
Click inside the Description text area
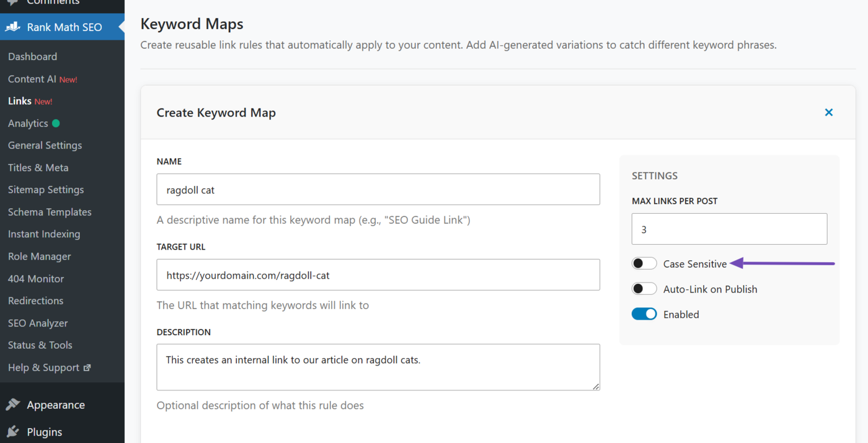click(378, 367)
